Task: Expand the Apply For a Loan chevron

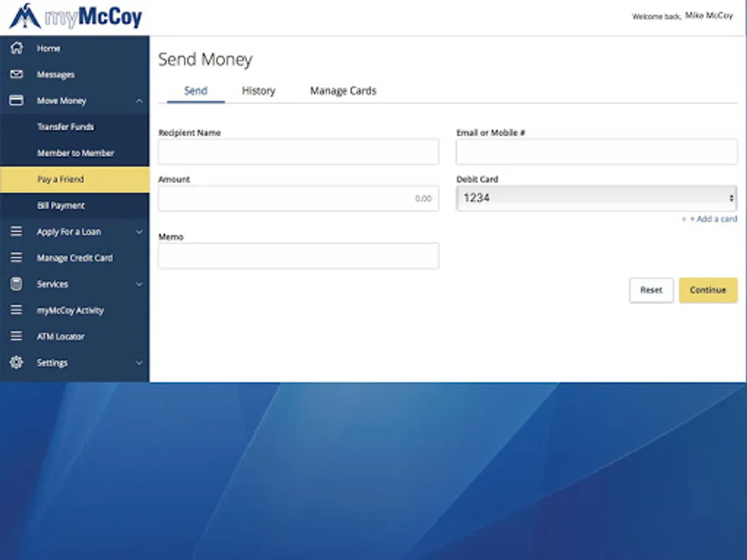Action: pos(139,231)
